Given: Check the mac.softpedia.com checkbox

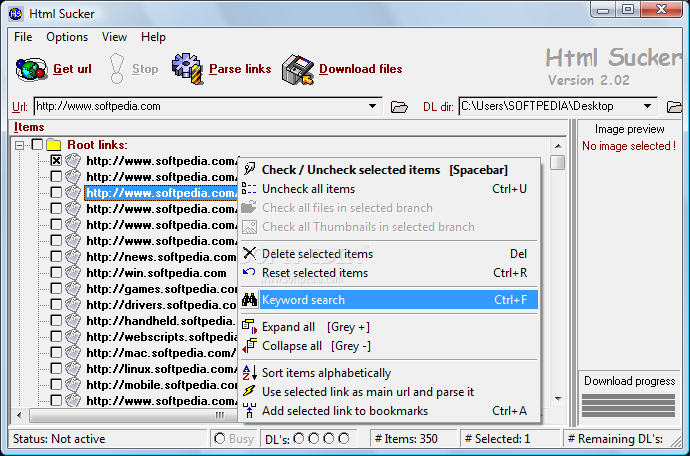Looking at the screenshot, I should point(56,353).
